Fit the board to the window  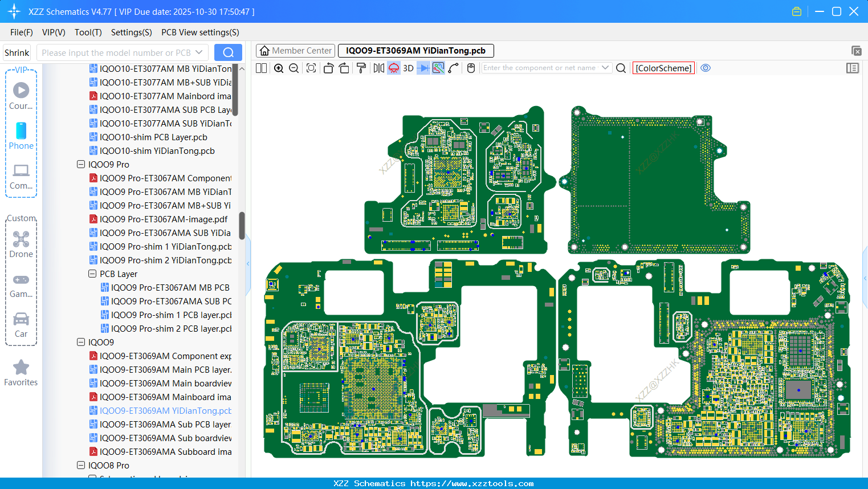[x=311, y=68]
